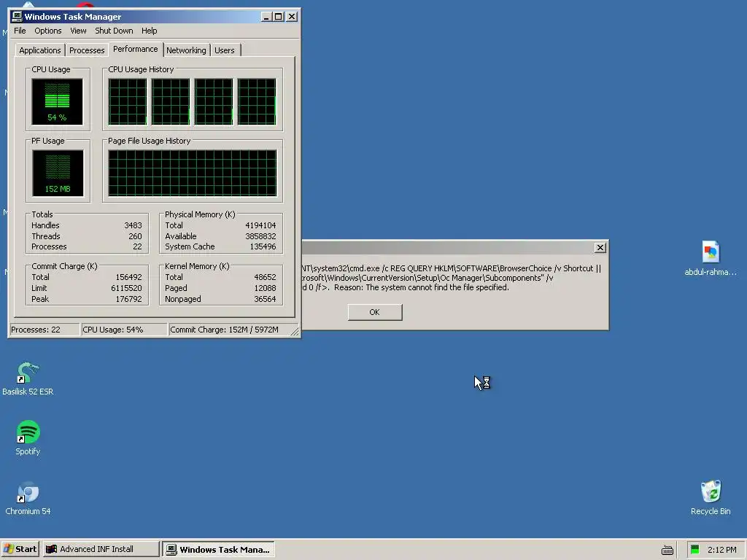747x560 pixels.
Task: Click the Nonpaged value 36564
Action: click(265, 299)
